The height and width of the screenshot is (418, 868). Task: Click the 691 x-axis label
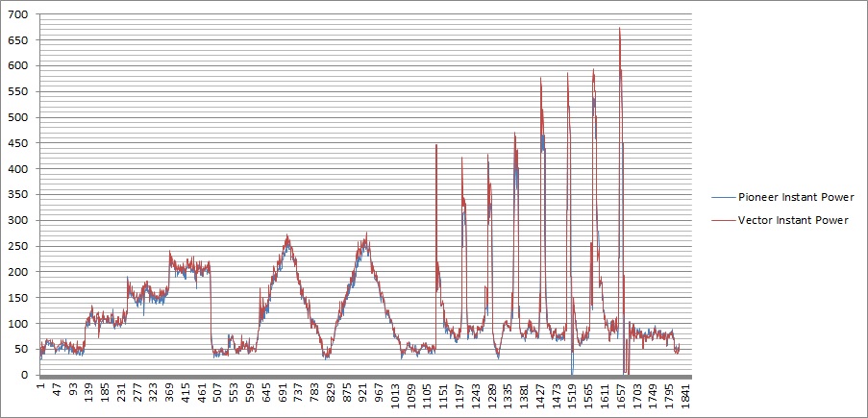point(283,393)
